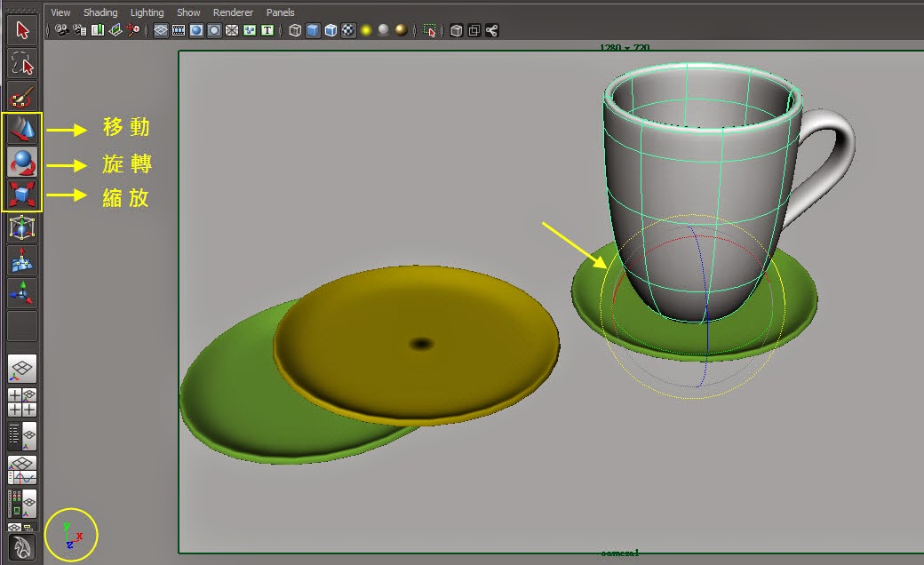Open the View menu
Viewport: 924px width, 565px height.
click(x=60, y=12)
